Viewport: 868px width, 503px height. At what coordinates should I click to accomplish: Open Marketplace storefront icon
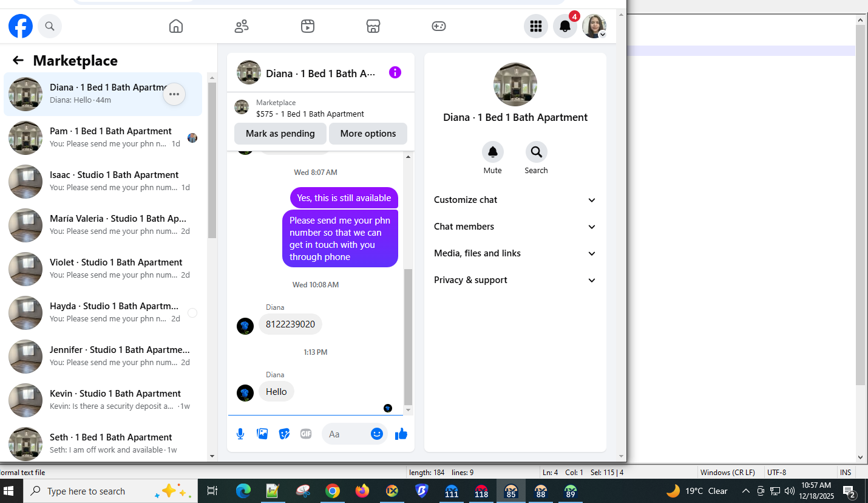373,26
